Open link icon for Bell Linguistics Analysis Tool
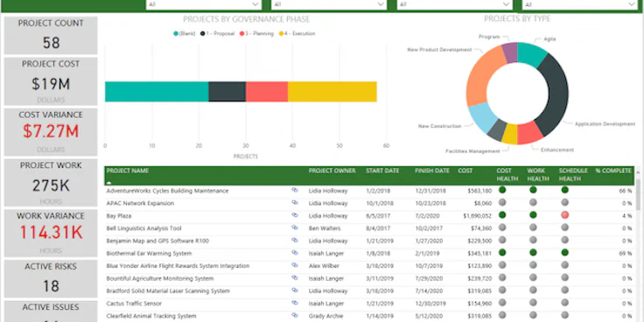This screenshot has height=322, width=644. 295,227
